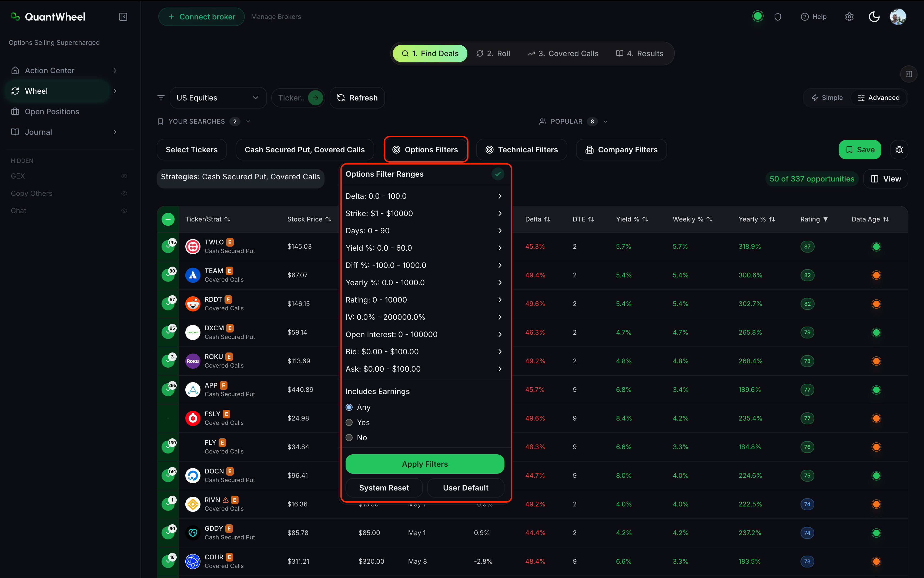
Task: Sort table by Rating column
Action: click(x=814, y=219)
